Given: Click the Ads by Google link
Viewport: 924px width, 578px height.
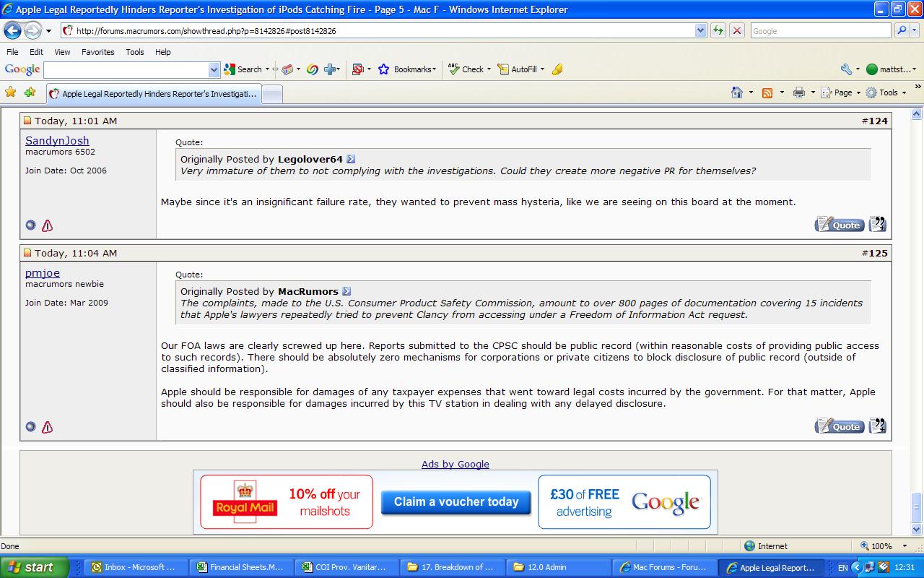Looking at the screenshot, I should coord(456,465).
